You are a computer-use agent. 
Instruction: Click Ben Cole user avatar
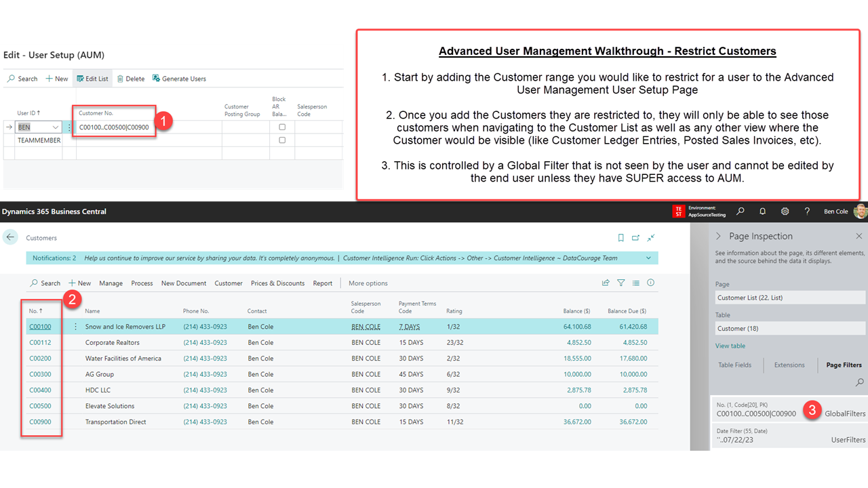(861, 211)
